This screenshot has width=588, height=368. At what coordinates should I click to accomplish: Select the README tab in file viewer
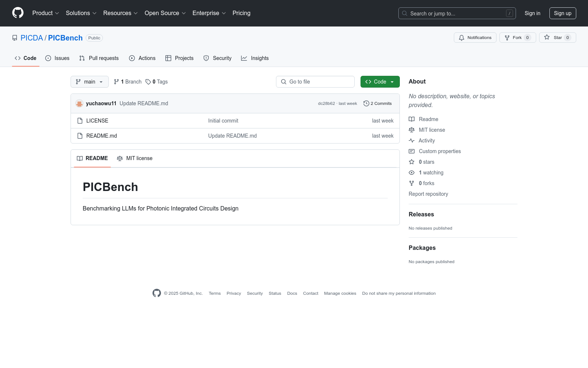[x=92, y=158]
